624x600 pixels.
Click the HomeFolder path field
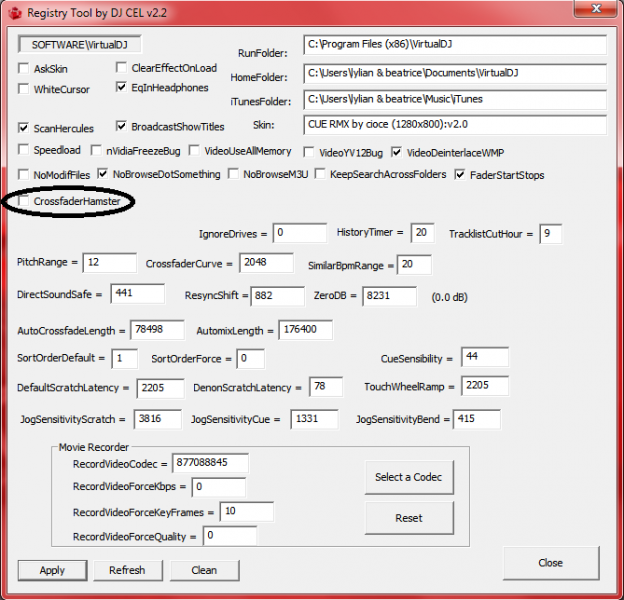[x=455, y=74]
